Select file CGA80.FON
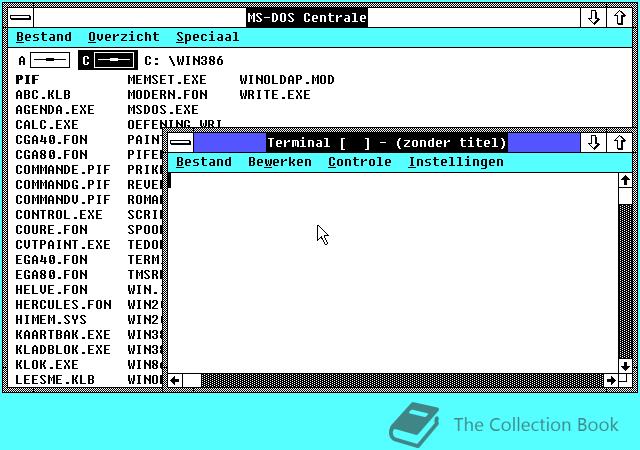Viewport: 640px width, 450px height. (51, 155)
